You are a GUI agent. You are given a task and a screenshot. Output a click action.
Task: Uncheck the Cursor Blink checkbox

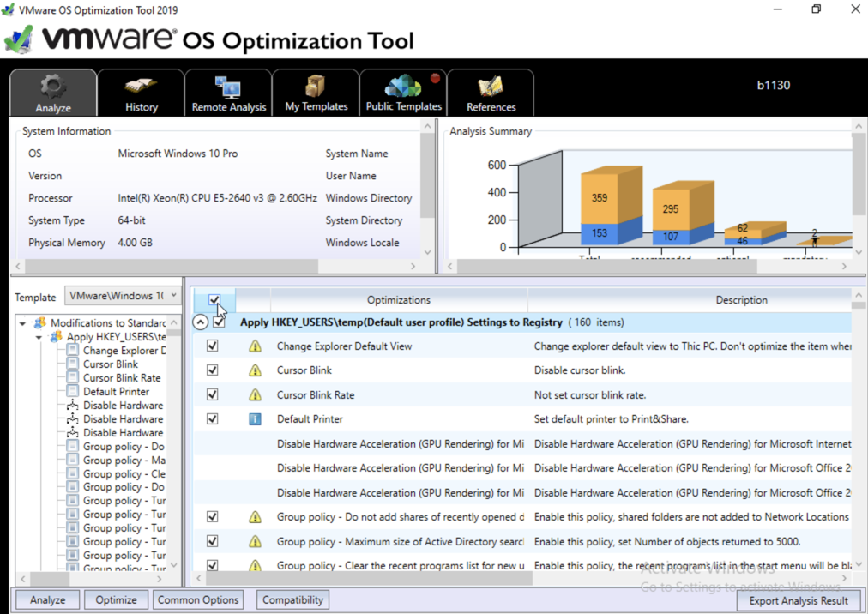(212, 370)
